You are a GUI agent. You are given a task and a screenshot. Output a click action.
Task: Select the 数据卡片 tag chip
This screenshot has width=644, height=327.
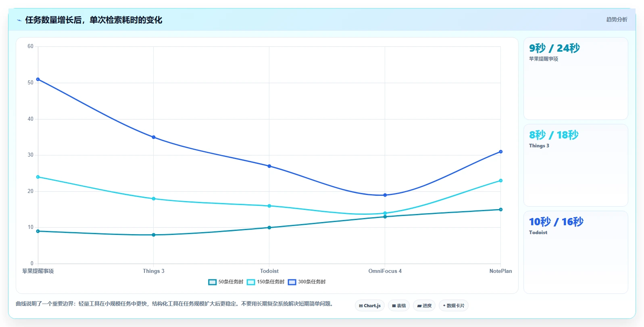pyautogui.click(x=454, y=306)
